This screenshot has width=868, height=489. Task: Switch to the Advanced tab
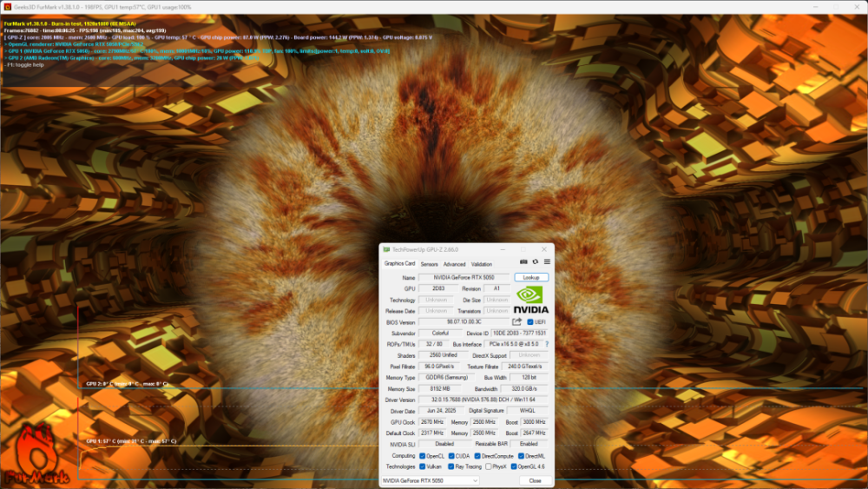(454, 264)
